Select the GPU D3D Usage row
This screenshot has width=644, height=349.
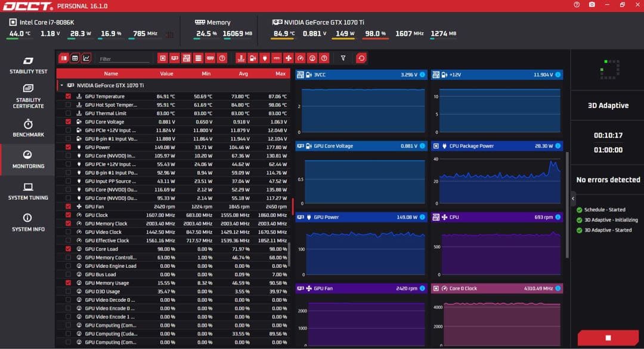(x=174, y=292)
